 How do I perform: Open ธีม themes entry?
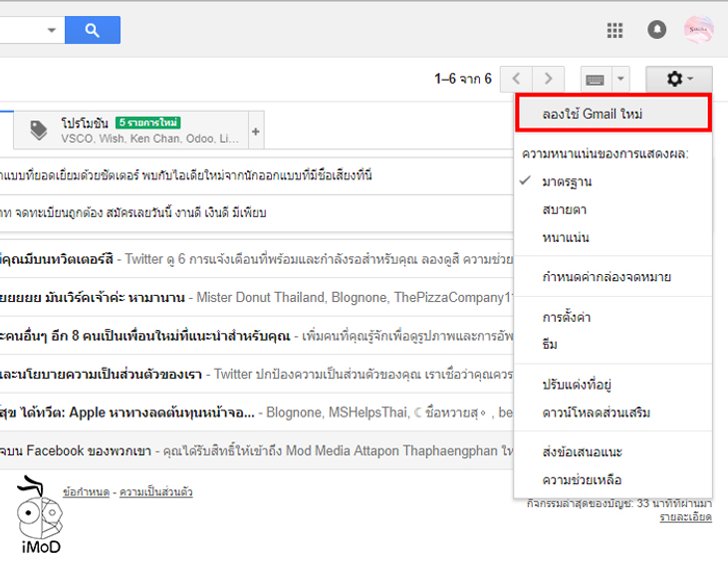pos(613,344)
